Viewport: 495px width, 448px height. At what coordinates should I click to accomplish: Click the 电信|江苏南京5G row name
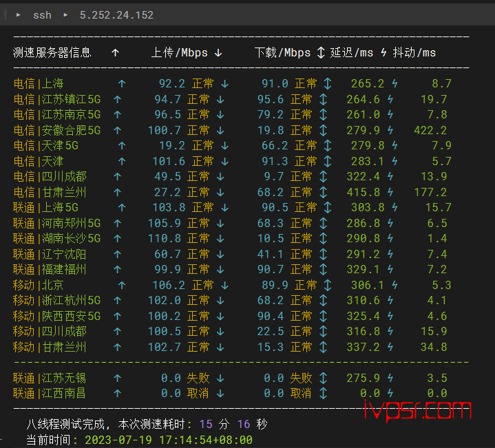57,114
